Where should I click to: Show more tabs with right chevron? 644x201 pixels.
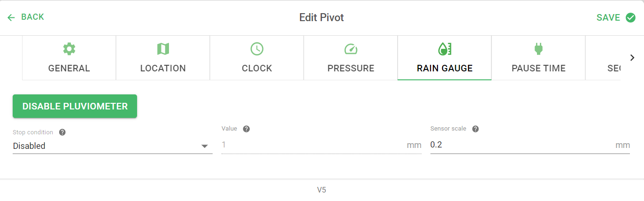point(632,57)
